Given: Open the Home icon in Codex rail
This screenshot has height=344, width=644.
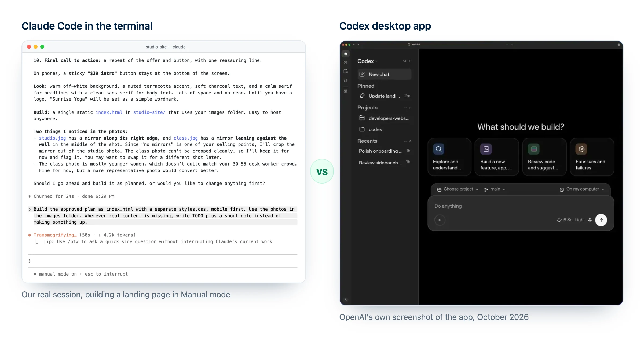Looking at the screenshot, I should (346, 54).
